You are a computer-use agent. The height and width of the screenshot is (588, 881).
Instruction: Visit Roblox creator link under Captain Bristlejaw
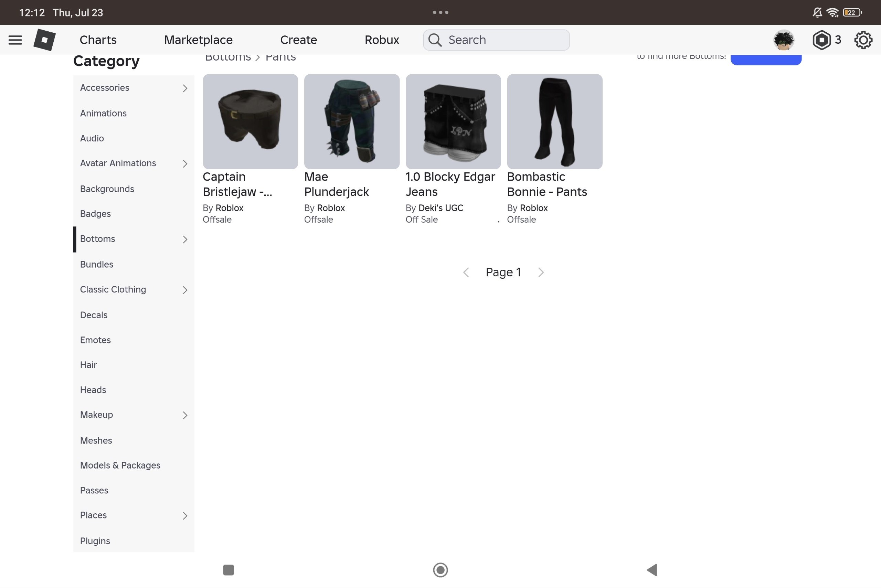point(230,208)
